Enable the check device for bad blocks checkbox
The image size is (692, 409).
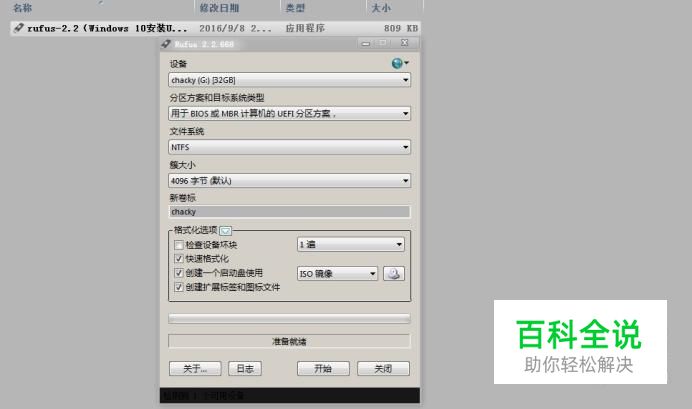[x=179, y=245]
